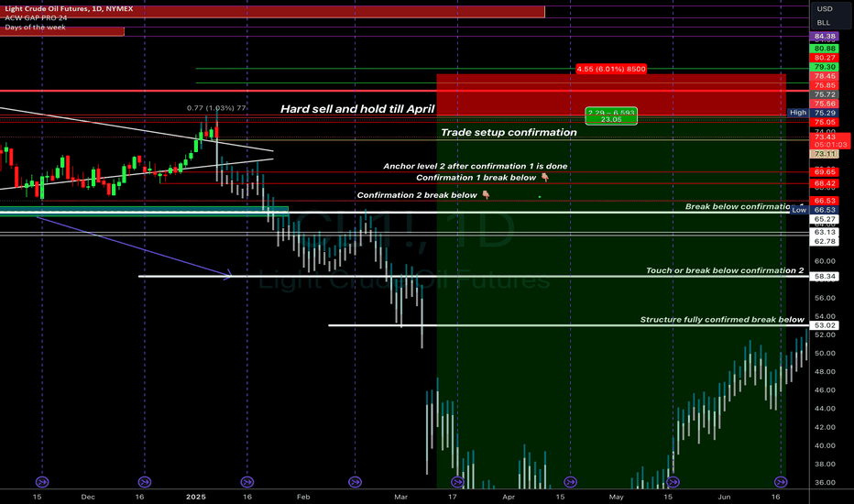Select the Break below confirmation 1 label
This screenshot has height=504, width=854.
tap(744, 206)
